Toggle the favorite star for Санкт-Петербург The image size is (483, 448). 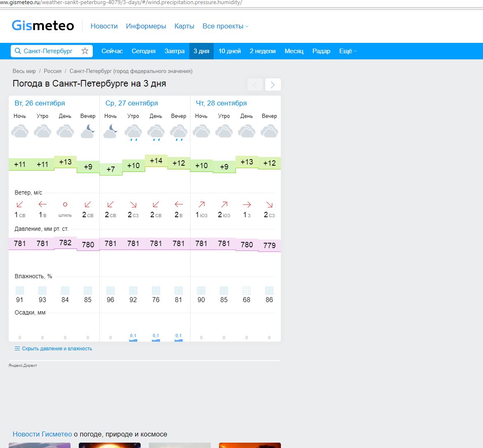tap(85, 51)
